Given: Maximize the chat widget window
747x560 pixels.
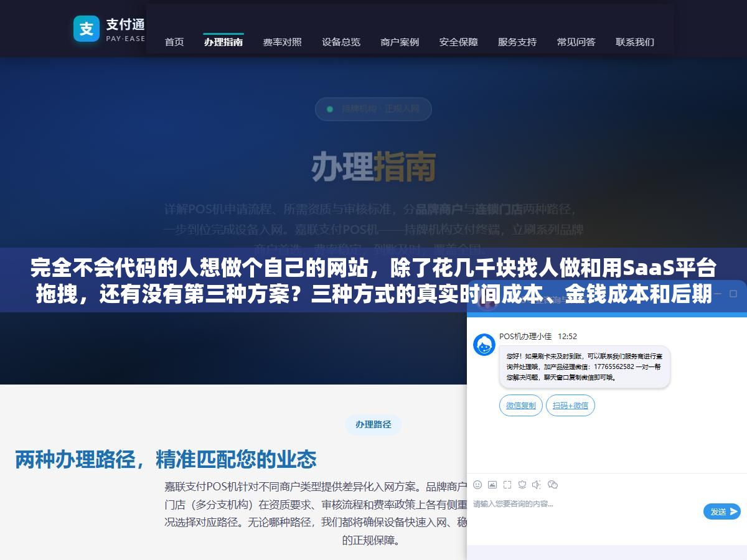Looking at the screenshot, I should pos(733,294).
